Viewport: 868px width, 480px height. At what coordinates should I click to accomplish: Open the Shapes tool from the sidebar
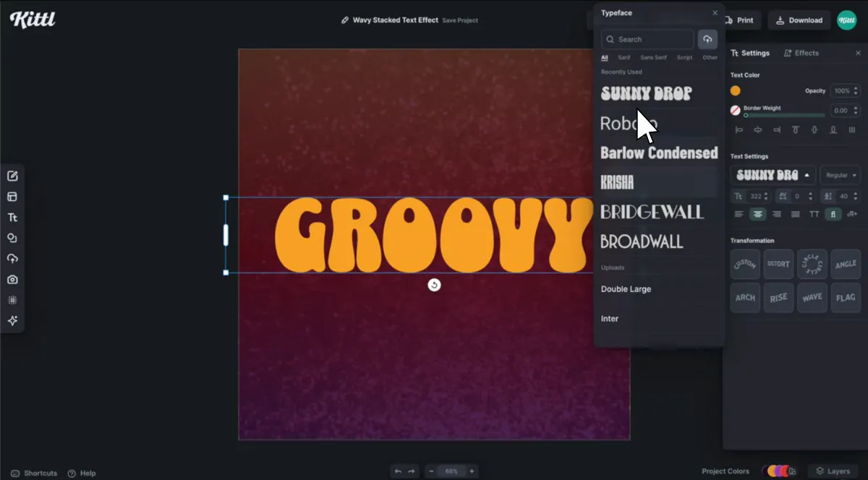(x=13, y=238)
